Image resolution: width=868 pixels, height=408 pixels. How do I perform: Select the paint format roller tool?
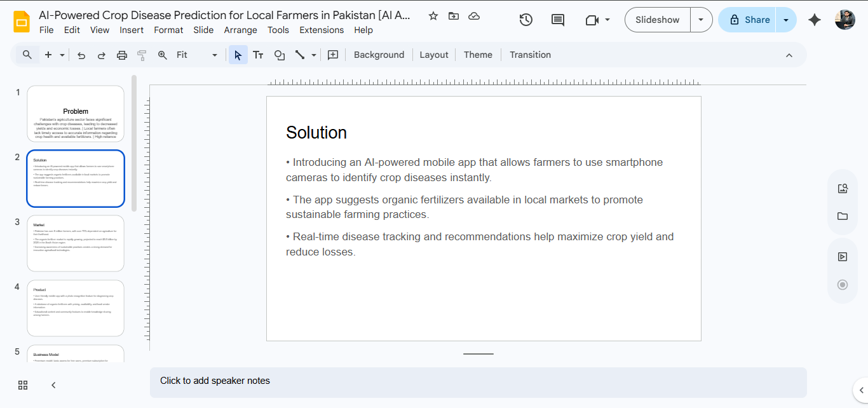[x=142, y=55]
